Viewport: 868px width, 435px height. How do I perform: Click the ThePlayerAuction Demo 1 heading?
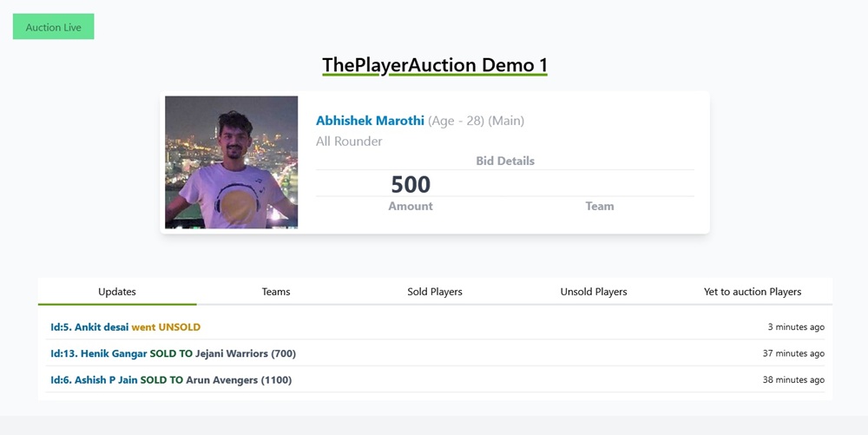click(x=434, y=65)
